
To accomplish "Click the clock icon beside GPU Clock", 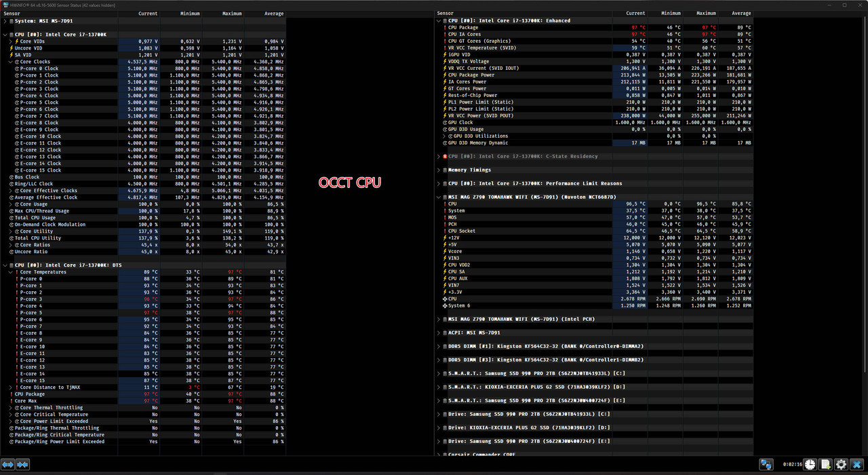I will click(445, 123).
